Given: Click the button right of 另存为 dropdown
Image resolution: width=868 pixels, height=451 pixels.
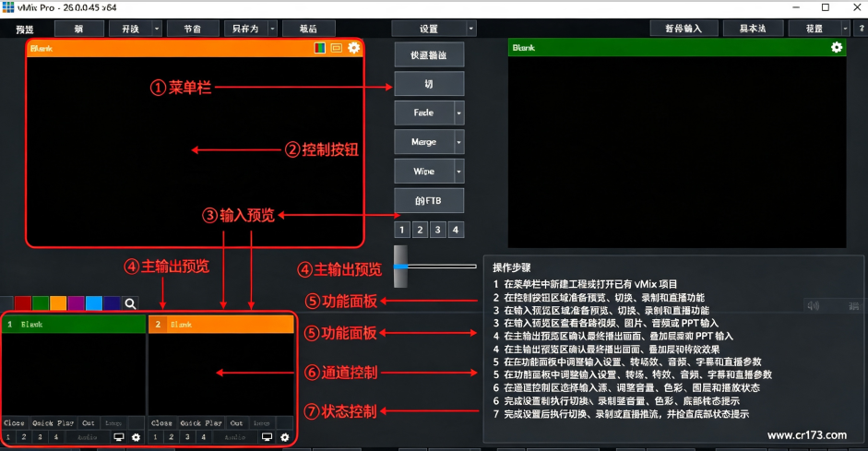Looking at the screenshot, I should pyautogui.click(x=308, y=29).
